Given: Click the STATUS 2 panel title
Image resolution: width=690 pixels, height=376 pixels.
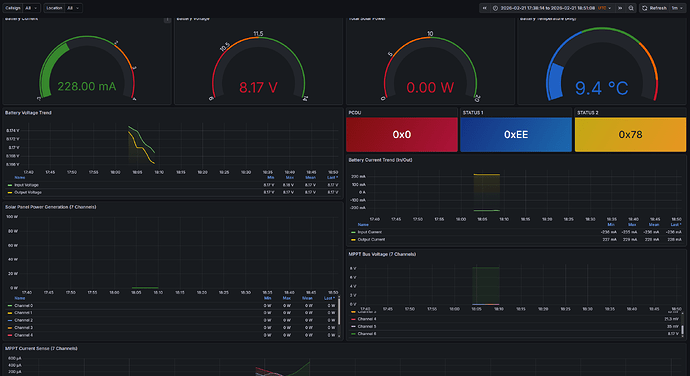Looking at the screenshot, I should tap(587, 113).
